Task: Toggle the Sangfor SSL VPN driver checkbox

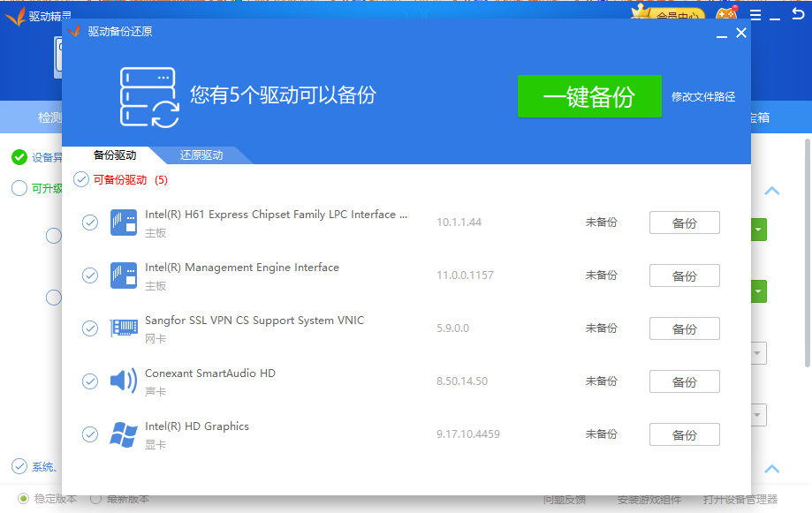Action: pyautogui.click(x=89, y=328)
